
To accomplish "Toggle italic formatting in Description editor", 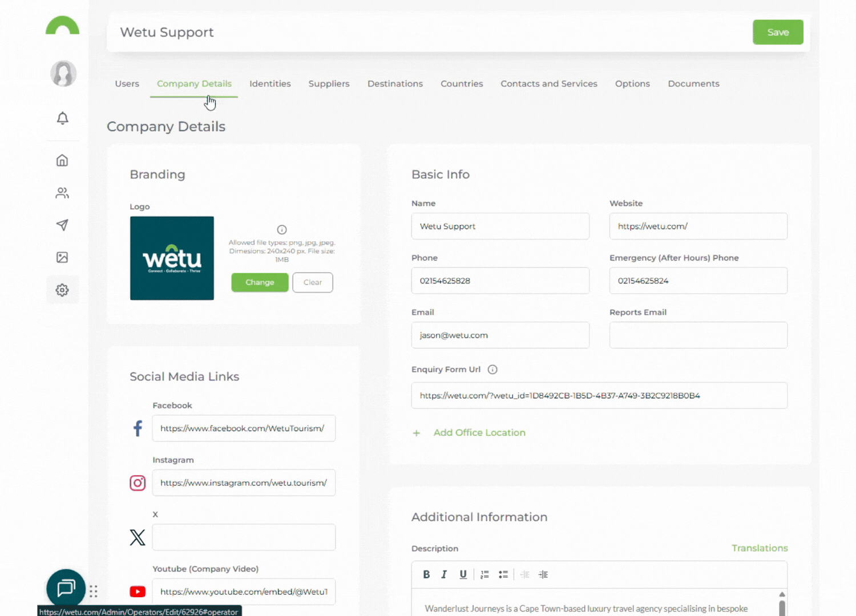I will (444, 574).
